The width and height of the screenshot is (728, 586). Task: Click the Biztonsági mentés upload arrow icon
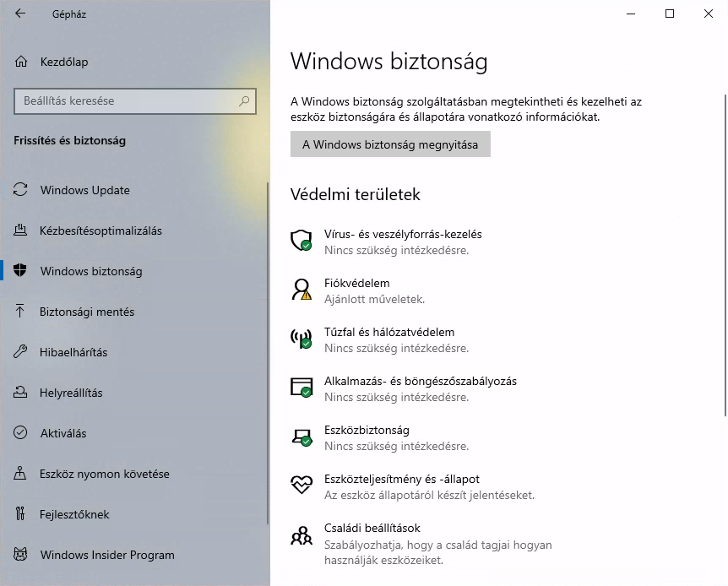[20, 311]
